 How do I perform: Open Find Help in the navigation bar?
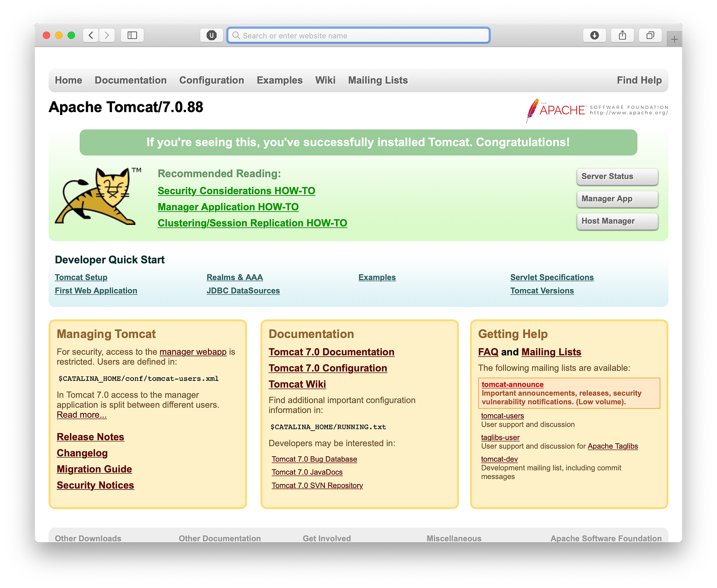tap(639, 80)
